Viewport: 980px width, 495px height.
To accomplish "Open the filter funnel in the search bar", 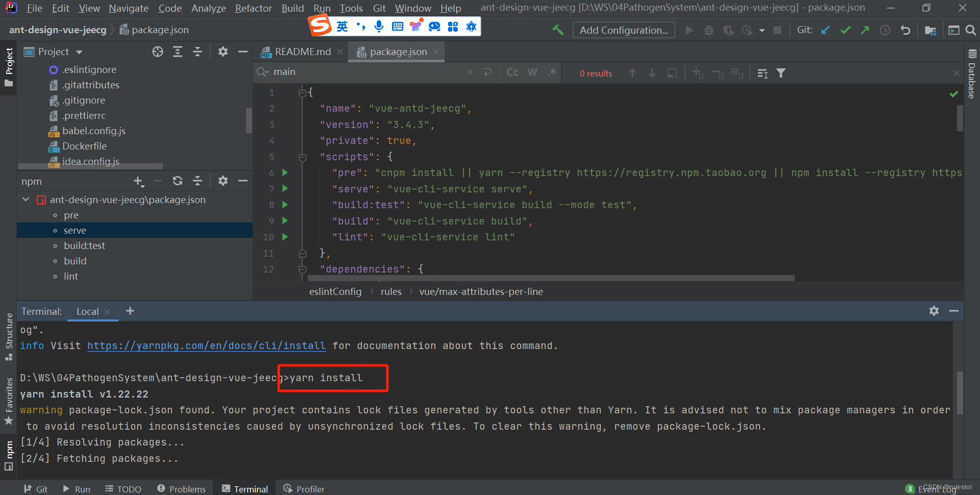I will pyautogui.click(x=781, y=73).
